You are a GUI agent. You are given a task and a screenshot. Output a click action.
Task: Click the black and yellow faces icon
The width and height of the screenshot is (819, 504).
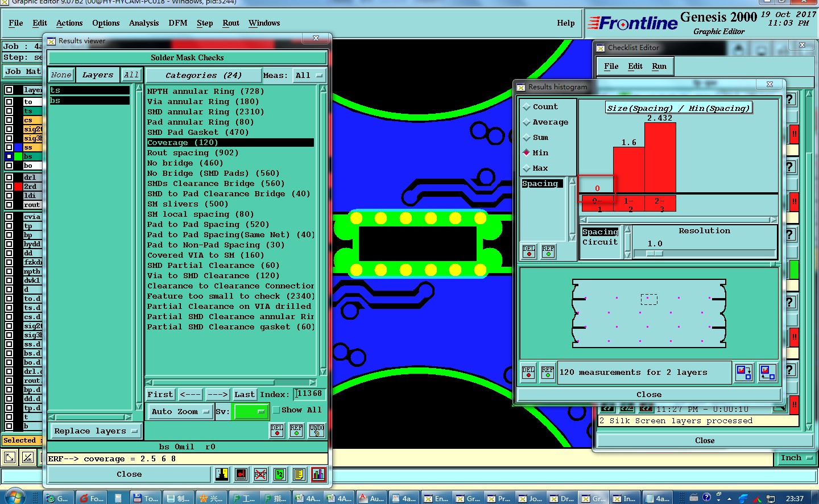click(222, 474)
